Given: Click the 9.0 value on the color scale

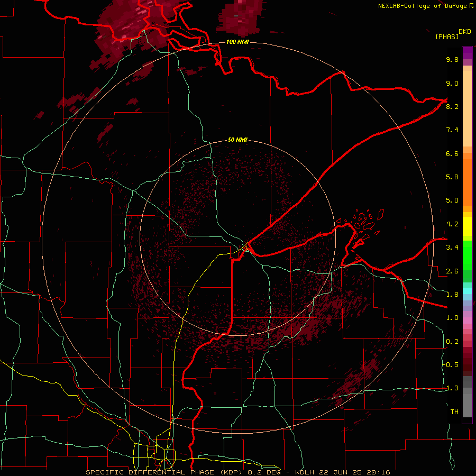Looking at the screenshot, I should [452, 83].
